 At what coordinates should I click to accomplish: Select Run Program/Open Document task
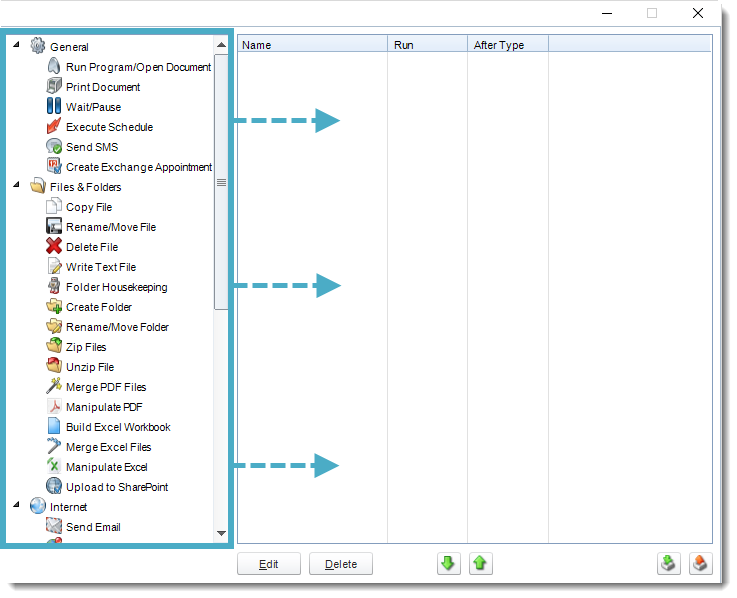tap(138, 67)
